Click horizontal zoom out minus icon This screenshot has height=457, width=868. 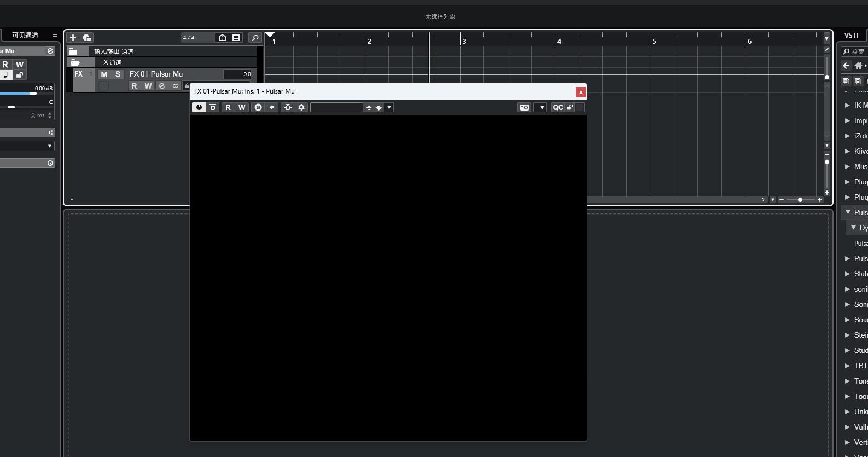click(782, 200)
